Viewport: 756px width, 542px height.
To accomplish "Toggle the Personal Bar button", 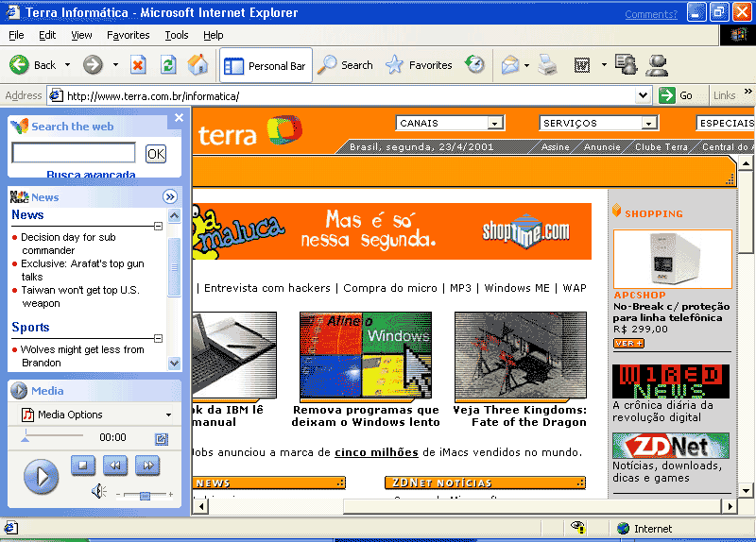I will 266,66.
